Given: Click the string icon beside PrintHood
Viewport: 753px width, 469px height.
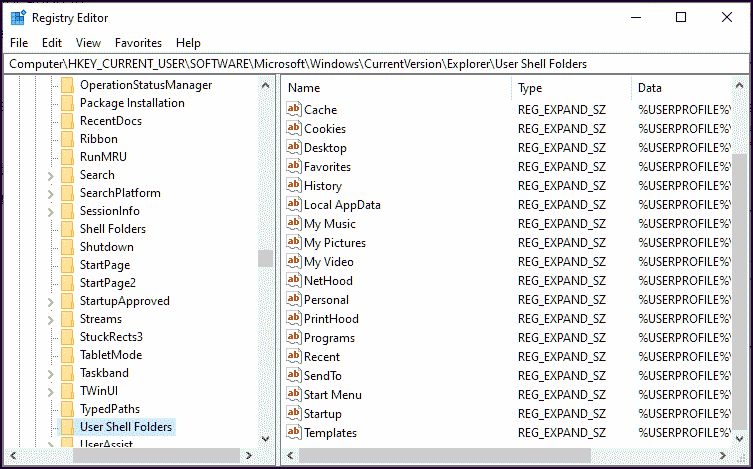Looking at the screenshot, I should coord(293,318).
